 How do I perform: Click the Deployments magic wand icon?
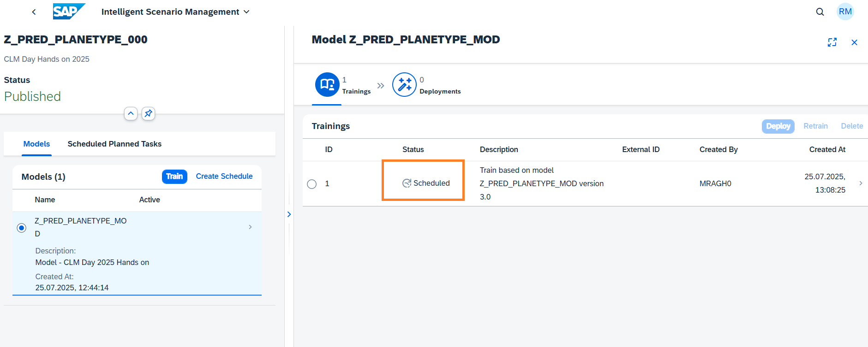click(x=404, y=85)
